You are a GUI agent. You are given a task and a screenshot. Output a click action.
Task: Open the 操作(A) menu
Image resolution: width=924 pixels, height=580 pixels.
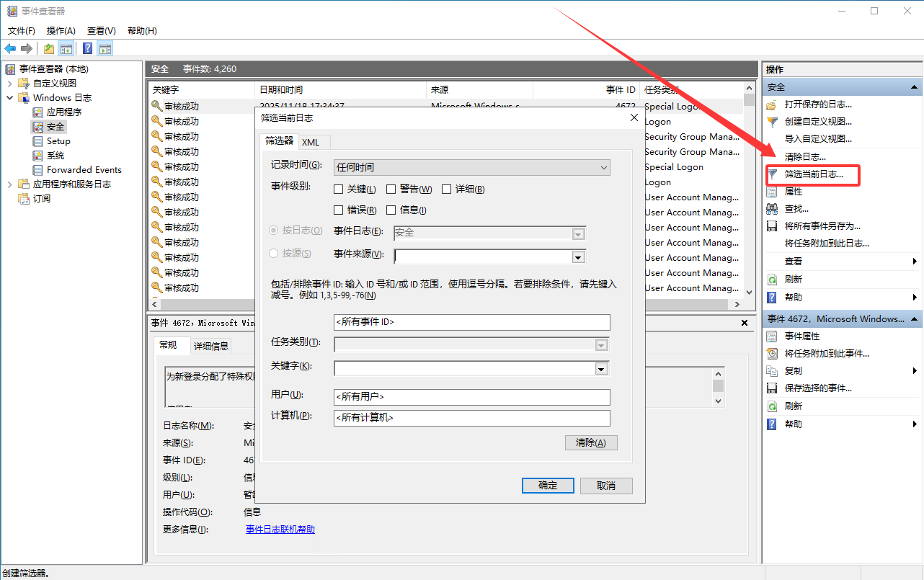point(61,31)
